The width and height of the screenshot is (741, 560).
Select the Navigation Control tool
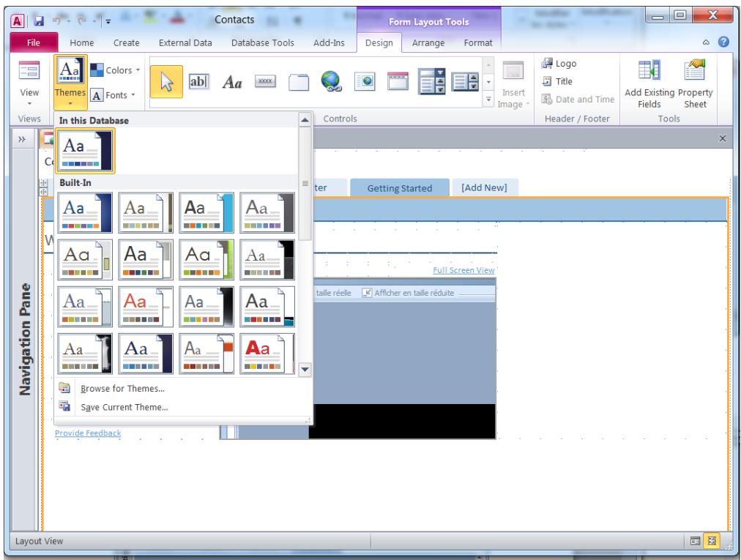[x=398, y=81]
